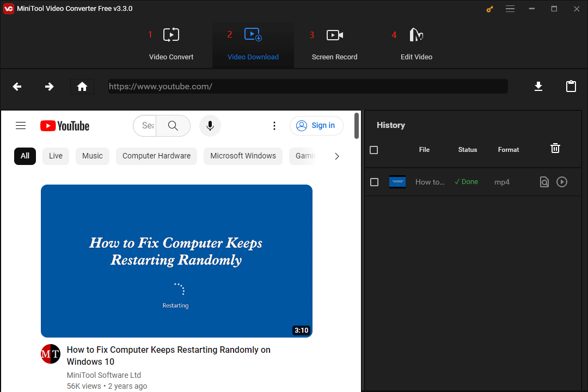
Task: Click the download arrow icon
Action: tap(538, 86)
